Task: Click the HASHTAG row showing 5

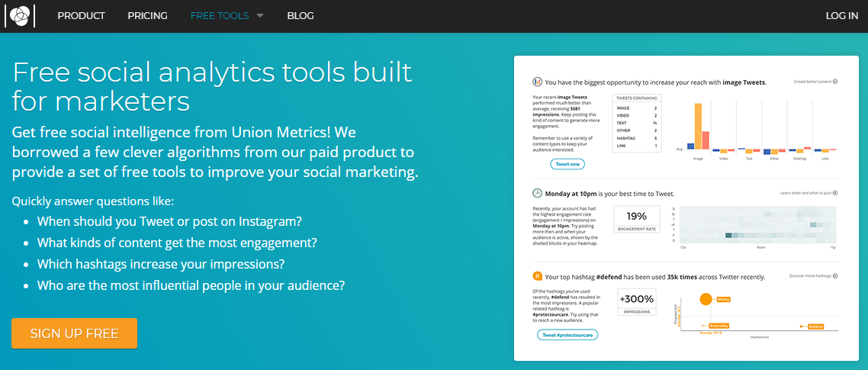Action: [637, 138]
